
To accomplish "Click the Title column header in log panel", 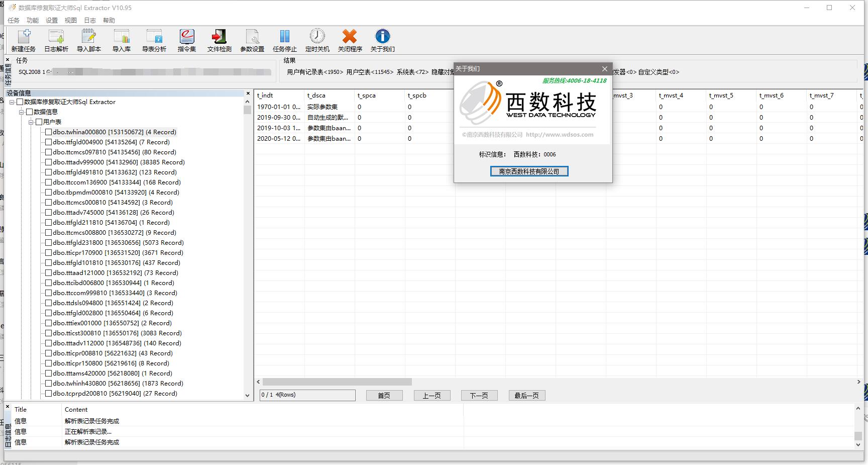I will tap(37, 410).
